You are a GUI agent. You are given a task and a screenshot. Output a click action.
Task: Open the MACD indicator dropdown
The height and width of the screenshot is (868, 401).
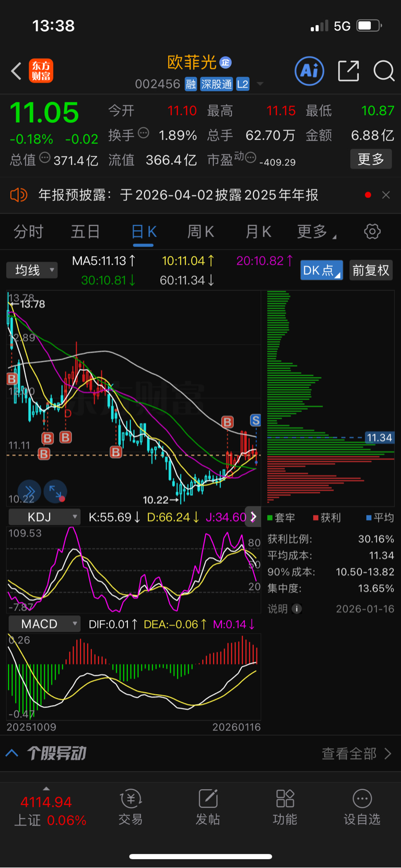45,624
